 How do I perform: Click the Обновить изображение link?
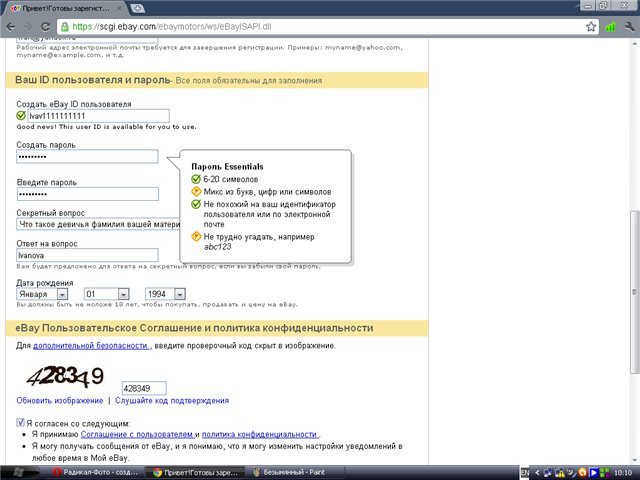(60, 400)
